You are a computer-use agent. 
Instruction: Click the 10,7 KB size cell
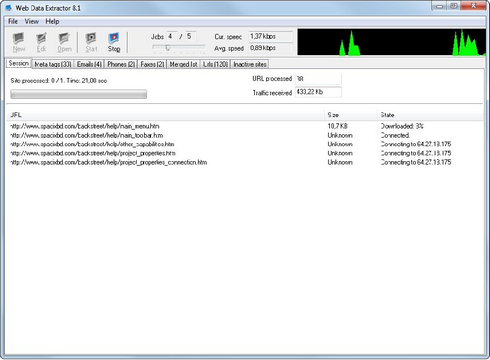[338, 126]
